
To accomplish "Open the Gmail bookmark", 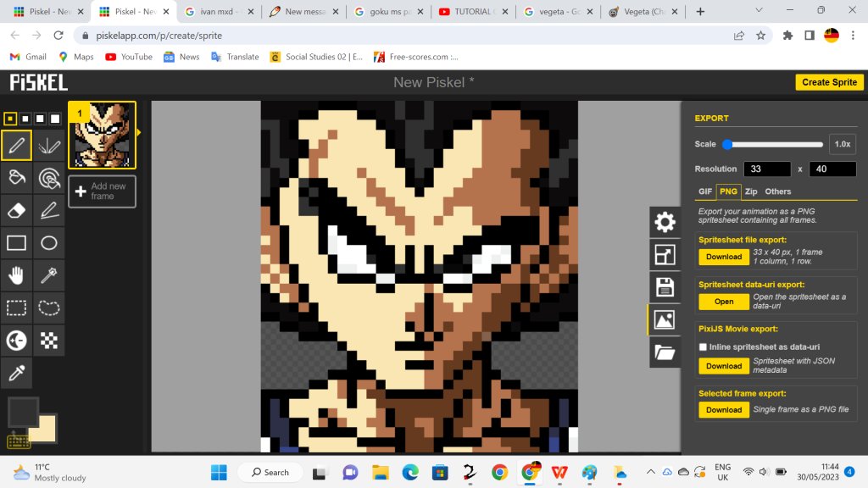I will click(x=28, y=57).
